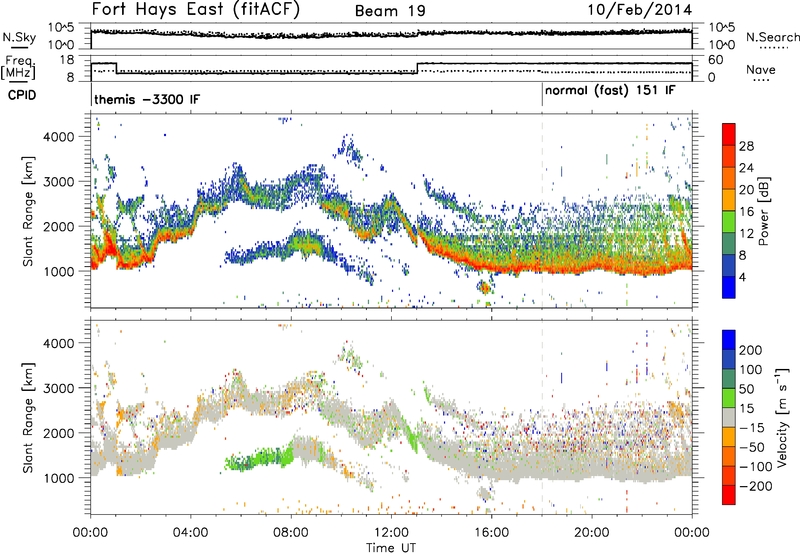
Task: Click the 'Velocity [m s-1]' color bar label
Action: [x=781, y=417]
